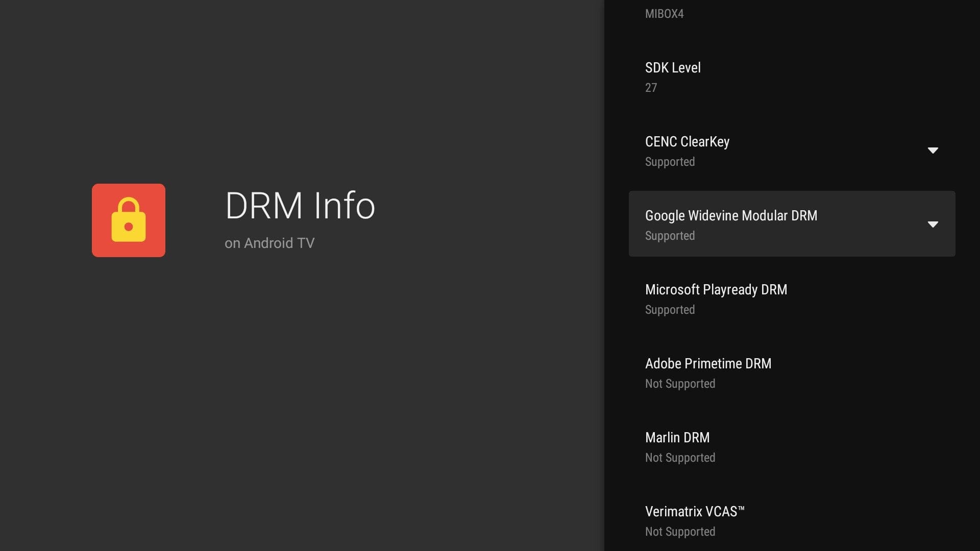Click Supported status under CENC ClearKey
Screen dimensions: 980x551
(x=670, y=162)
